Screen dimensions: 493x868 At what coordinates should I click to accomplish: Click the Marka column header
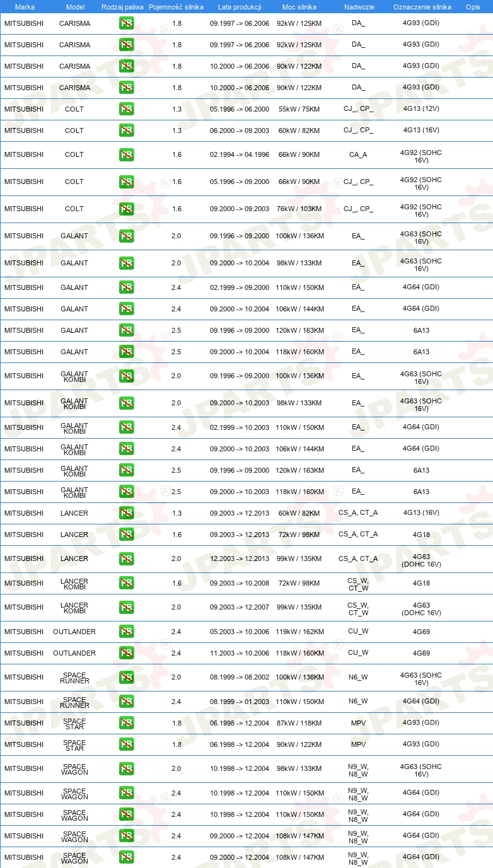[x=25, y=7]
